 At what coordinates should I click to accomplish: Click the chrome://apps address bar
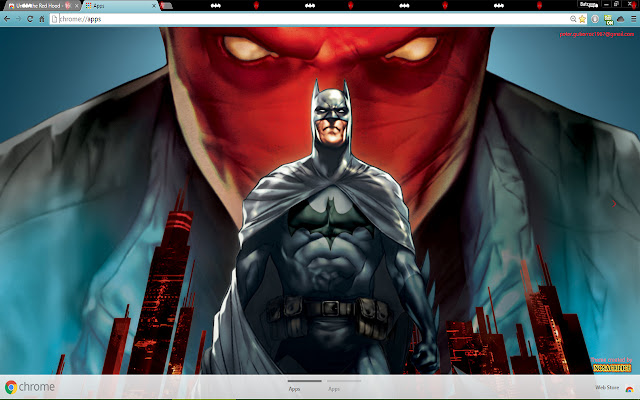318,19
